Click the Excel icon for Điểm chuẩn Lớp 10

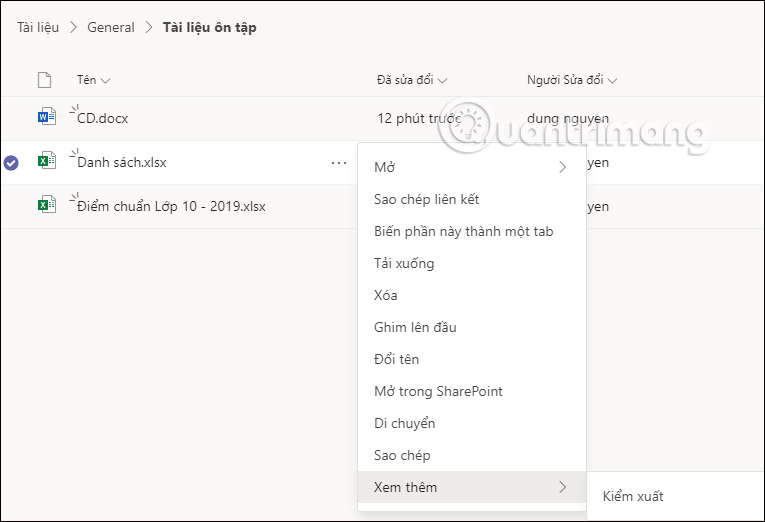(x=46, y=206)
